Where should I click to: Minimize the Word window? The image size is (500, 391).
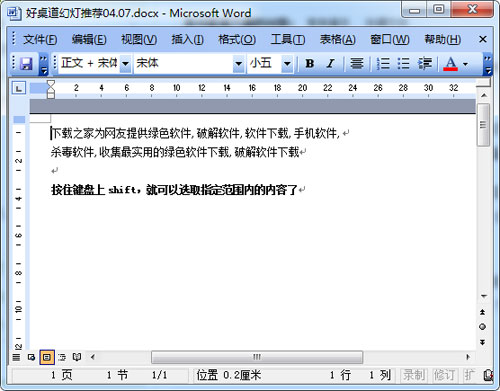tap(414, 10)
